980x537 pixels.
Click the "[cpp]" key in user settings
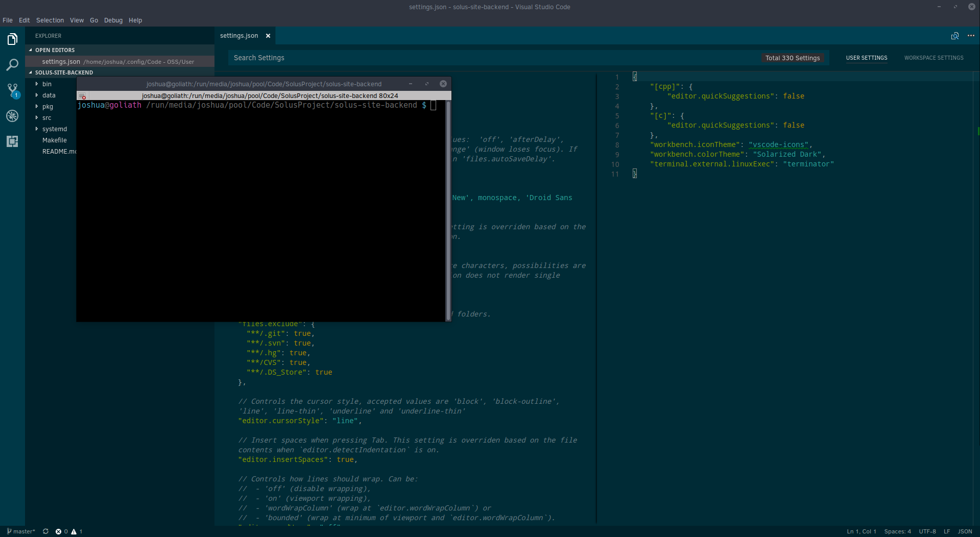[x=665, y=87]
